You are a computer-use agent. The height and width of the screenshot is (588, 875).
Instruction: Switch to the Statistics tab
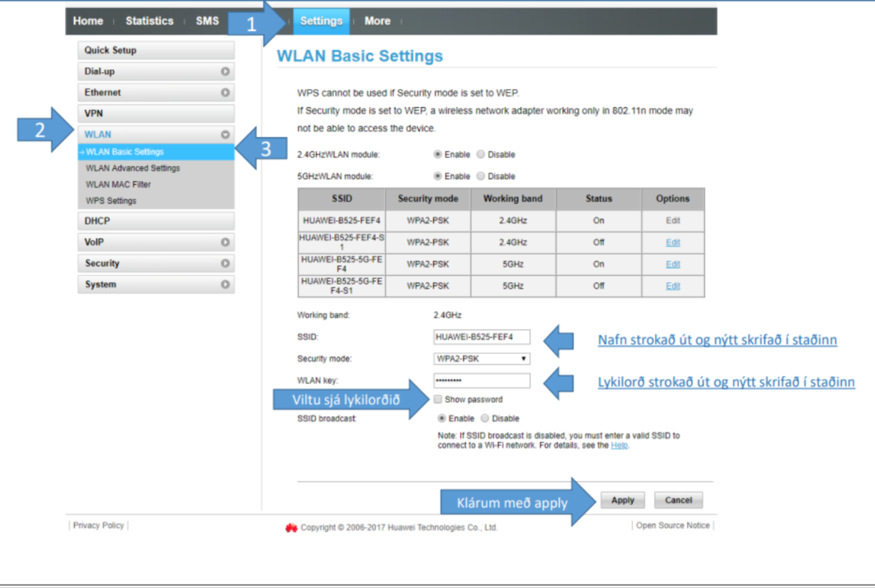coord(149,21)
